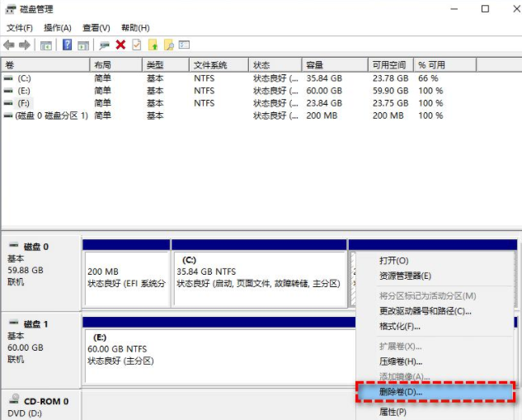The width and height of the screenshot is (522, 420).
Task: Click the drive icon next to (F:) row
Action: [x=8, y=103]
